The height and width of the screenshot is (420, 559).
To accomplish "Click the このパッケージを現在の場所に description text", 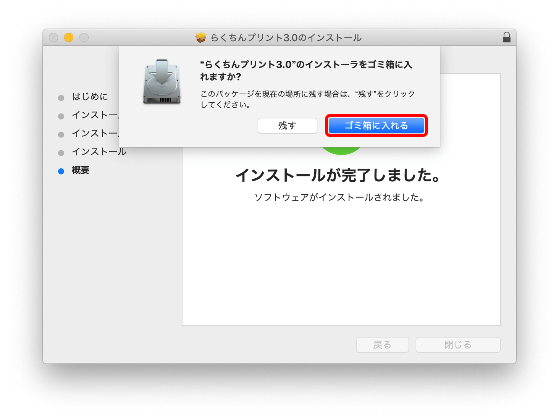I will (x=307, y=99).
